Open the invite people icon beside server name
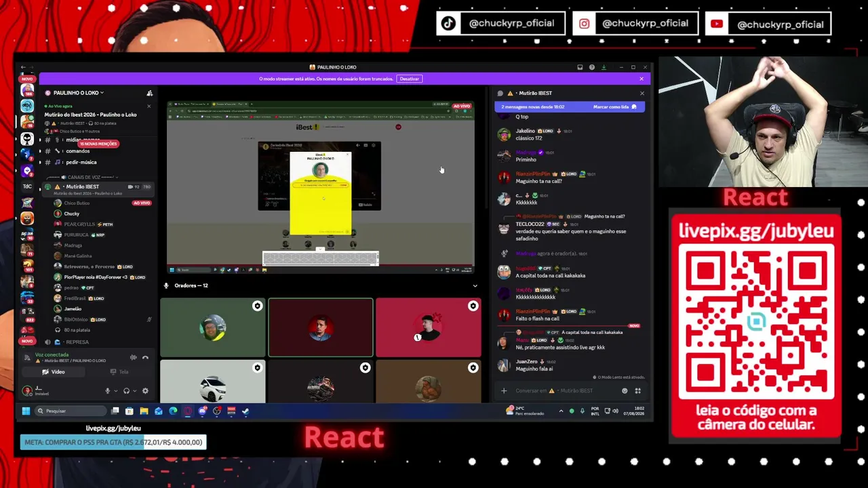This screenshot has height=488, width=868. pyautogui.click(x=150, y=93)
